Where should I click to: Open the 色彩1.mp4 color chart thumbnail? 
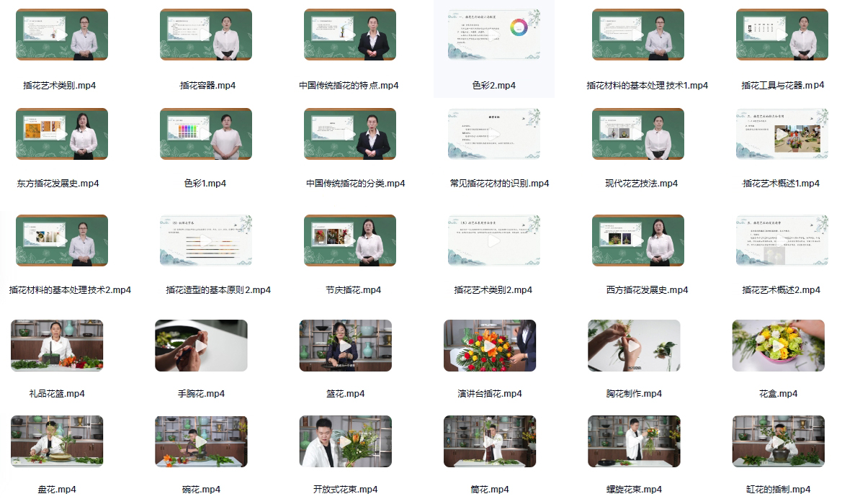click(205, 134)
